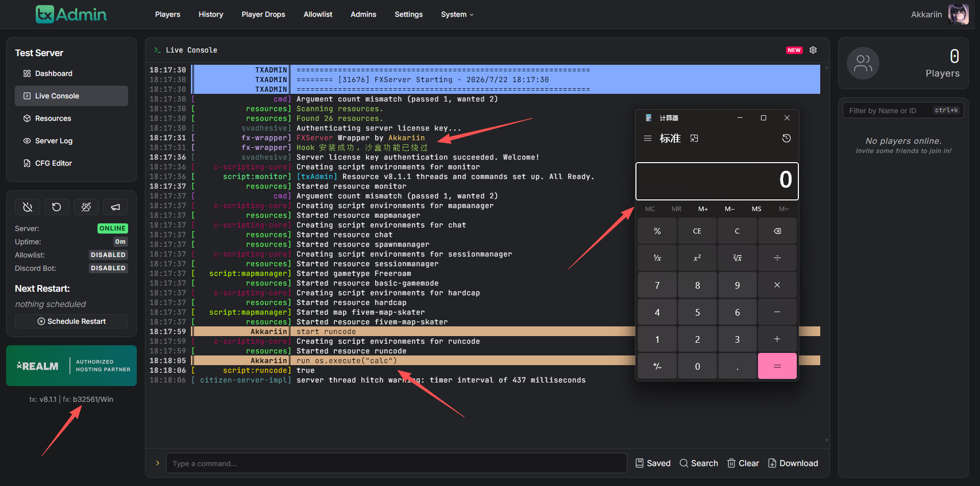Open the Resources sidebar page

pyautogui.click(x=71, y=118)
